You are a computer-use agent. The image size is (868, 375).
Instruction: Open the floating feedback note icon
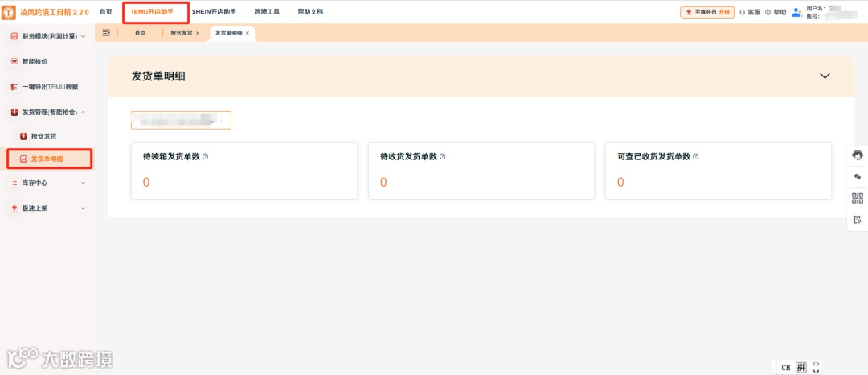(x=858, y=220)
